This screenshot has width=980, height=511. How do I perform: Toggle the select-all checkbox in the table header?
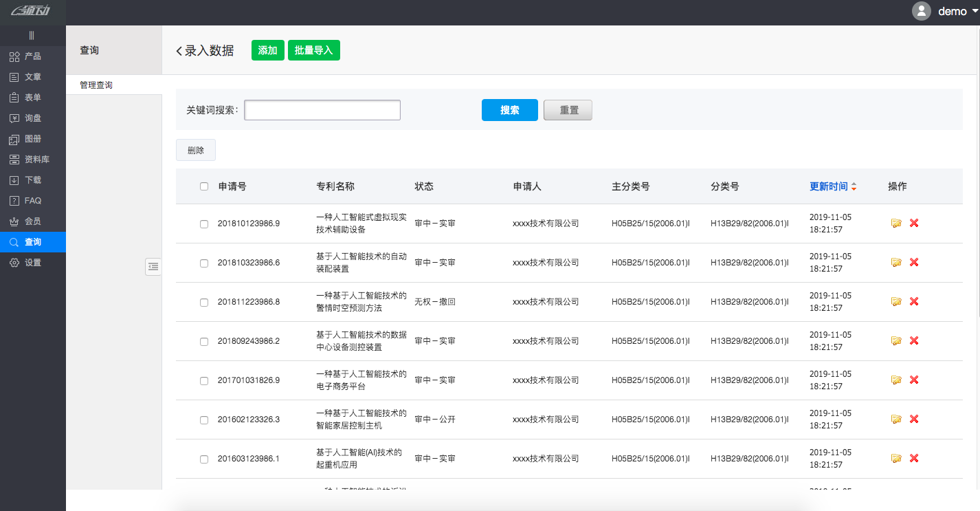pos(203,186)
